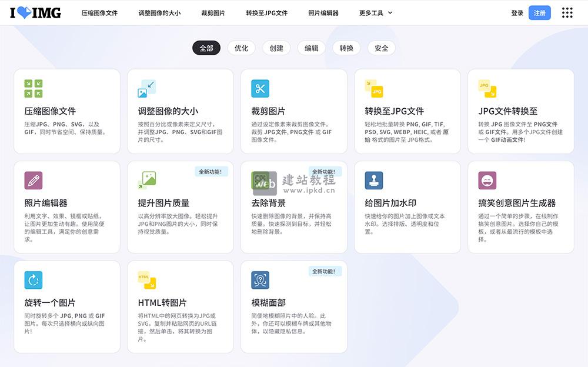
Task: Click the 调整图像的大小 resize tool icon
Action: pyautogui.click(x=146, y=88)
